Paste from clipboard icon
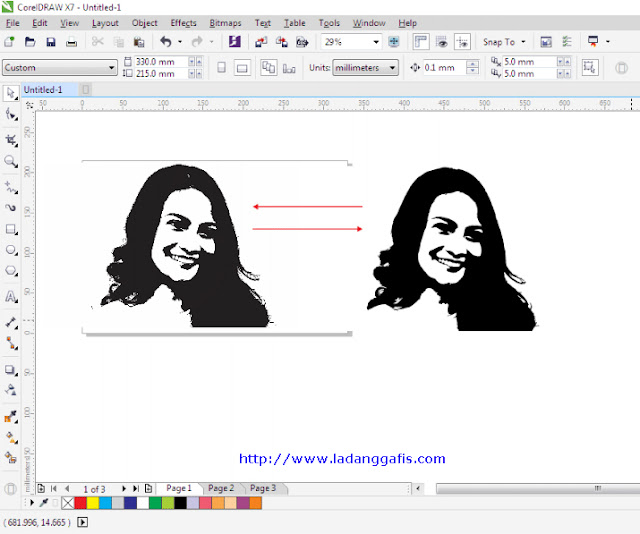 pyautogui.click(x=139, y=42)
